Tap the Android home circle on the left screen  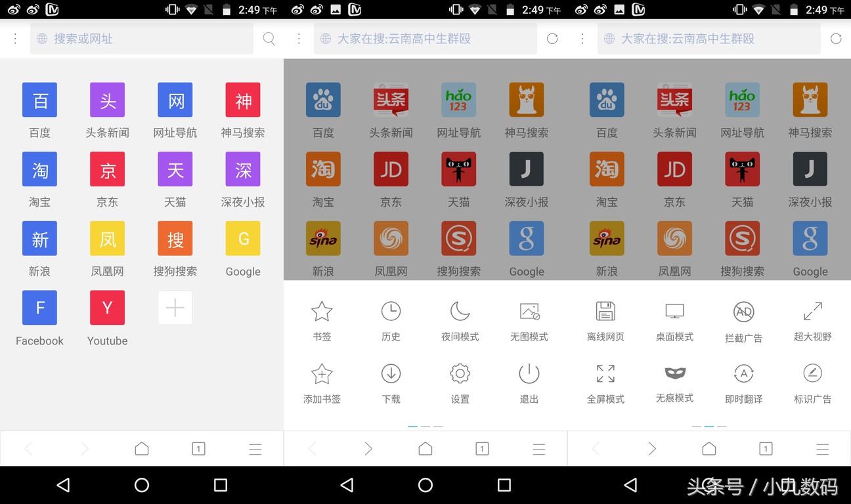142,485
